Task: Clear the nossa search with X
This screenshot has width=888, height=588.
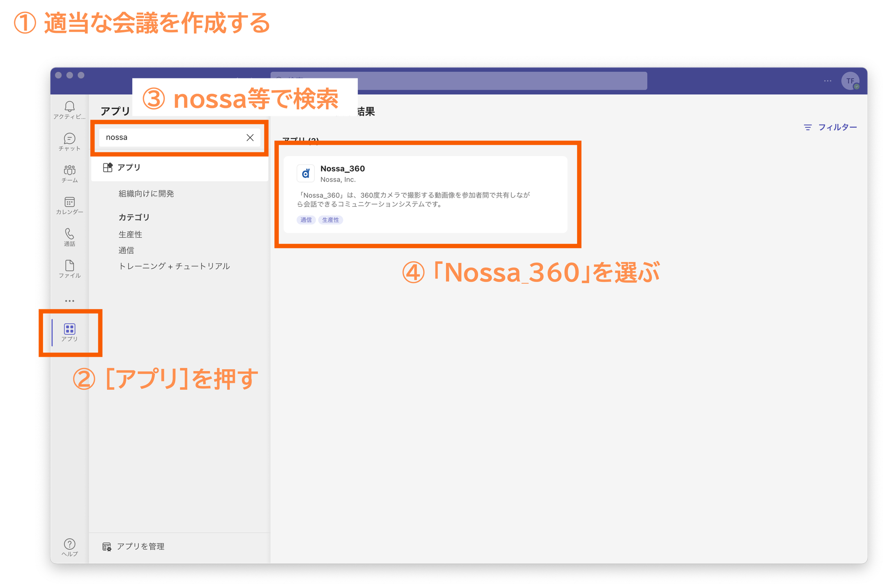Action: pos(250,137)
